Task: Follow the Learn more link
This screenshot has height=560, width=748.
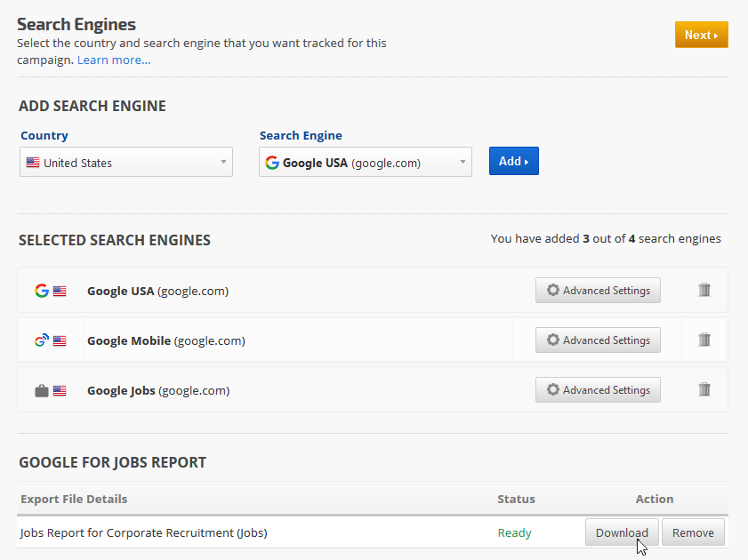Action: (114, 60)
